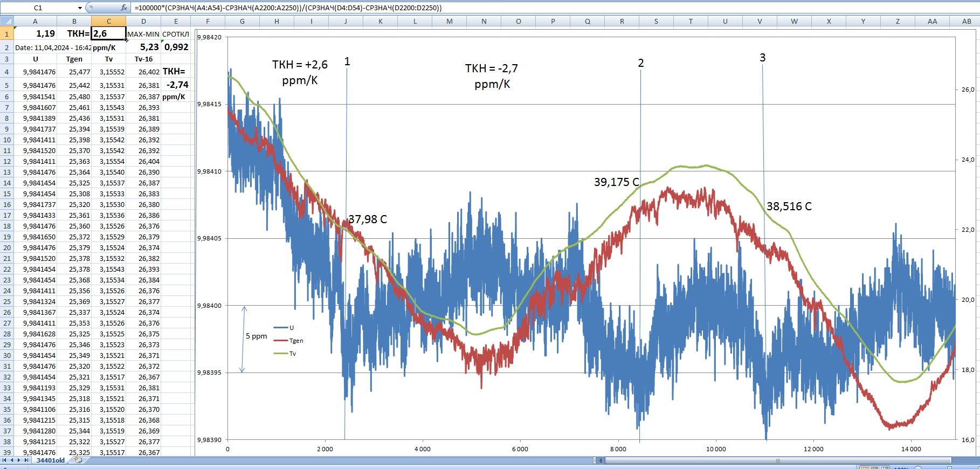Go to last sheet with navigation arrow
This screenshot has height=469, width=980.
point(26,460)
